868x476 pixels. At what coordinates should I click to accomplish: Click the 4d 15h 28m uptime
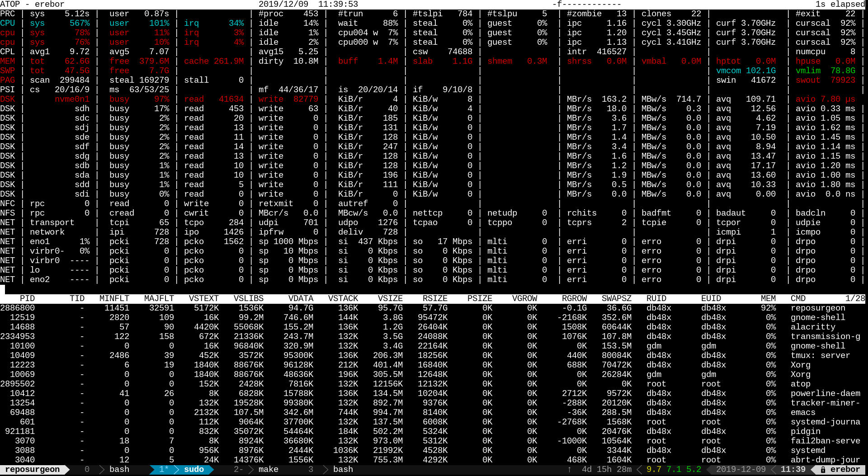(x=607, y=470)
